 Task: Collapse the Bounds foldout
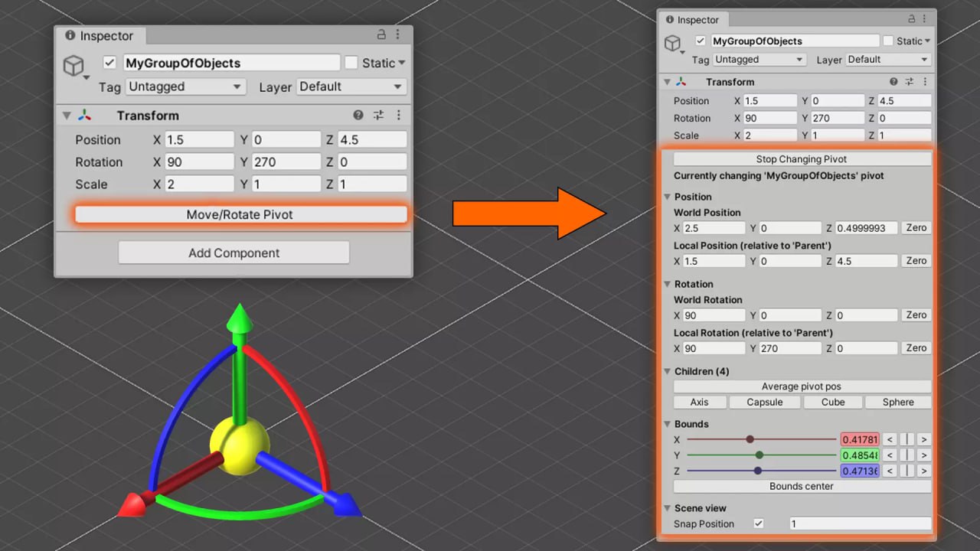tap(668, 424)
